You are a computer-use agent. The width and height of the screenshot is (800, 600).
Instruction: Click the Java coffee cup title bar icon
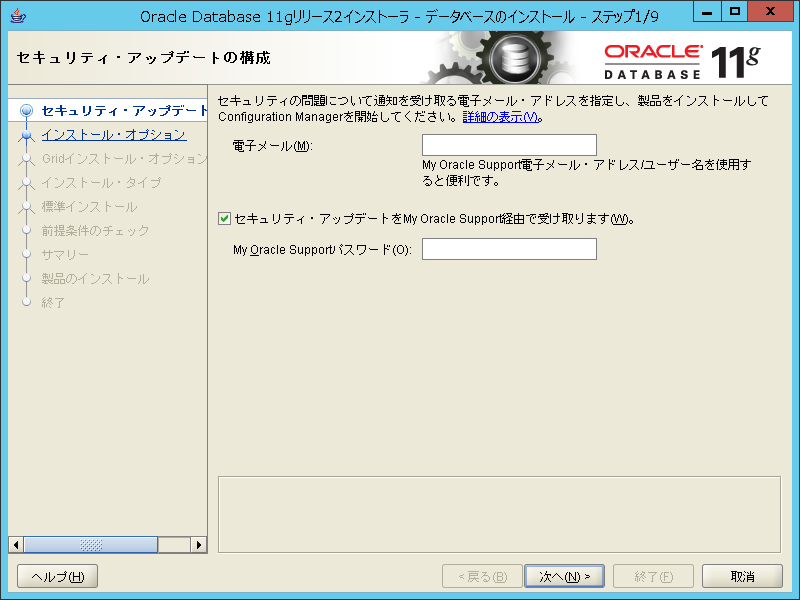18,15
